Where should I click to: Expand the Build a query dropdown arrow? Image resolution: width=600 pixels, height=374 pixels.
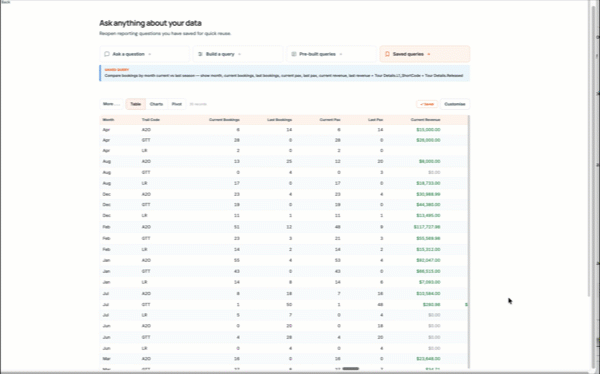pos(239,54)
